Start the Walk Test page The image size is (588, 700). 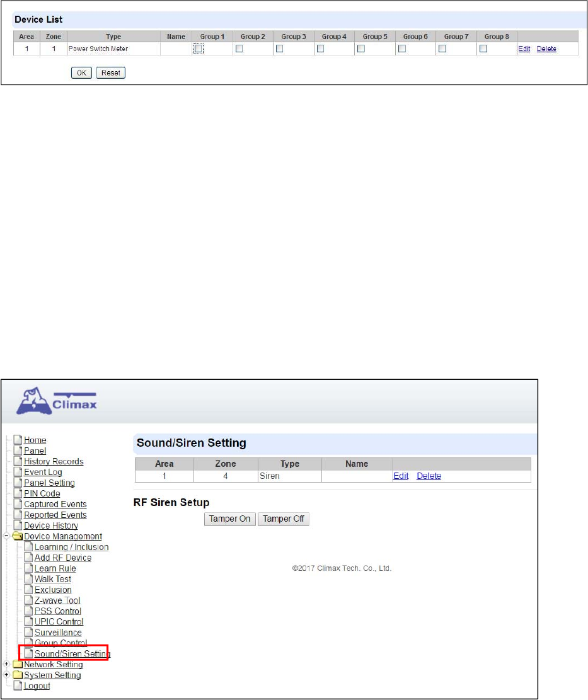(53, 580)
